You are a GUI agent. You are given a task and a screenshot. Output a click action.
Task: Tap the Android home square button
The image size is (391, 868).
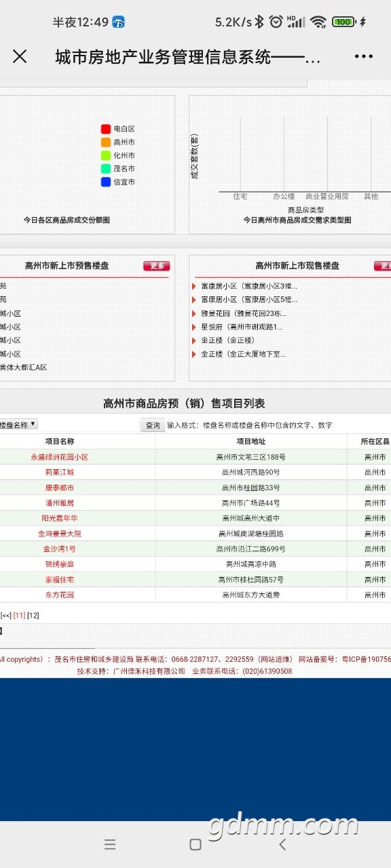(x=195, y=844)
